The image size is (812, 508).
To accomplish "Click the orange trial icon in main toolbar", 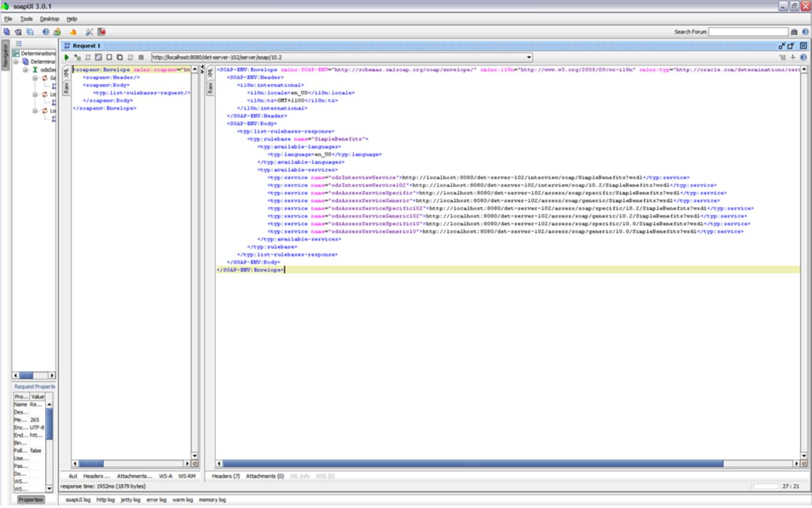I will (x=73, y=32).
